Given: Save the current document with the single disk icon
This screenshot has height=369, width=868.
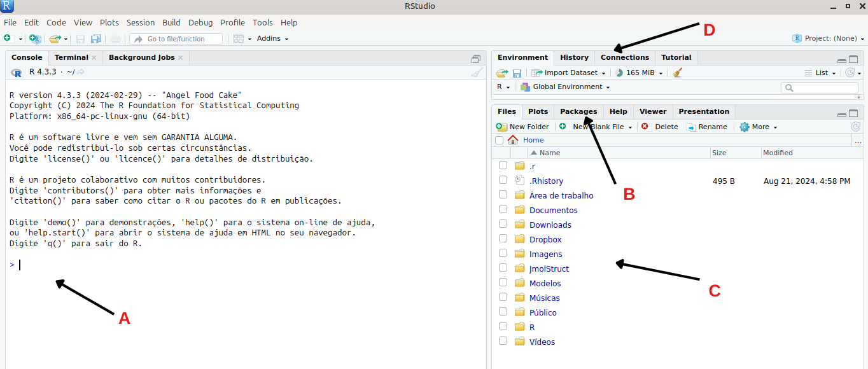Looking at the screenshot, I should (x=81, y=39).
